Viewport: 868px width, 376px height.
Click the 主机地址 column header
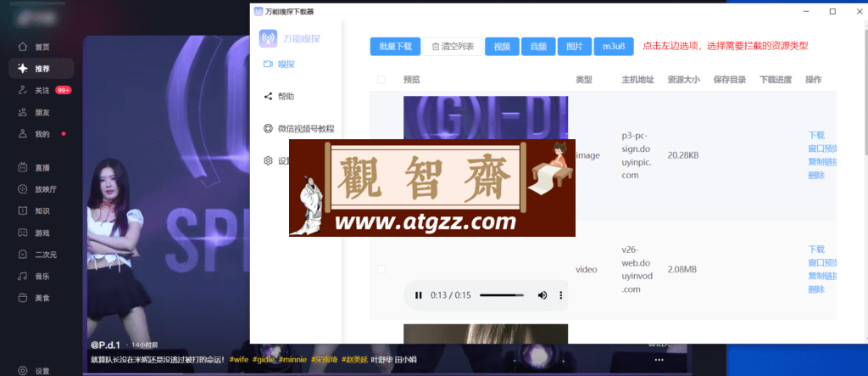point(638,80)
